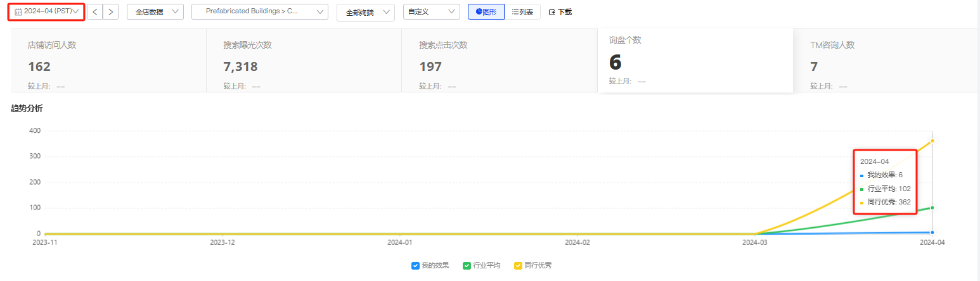Switch to the 列表 list view
980x281 pixels.
click(522, 11)
